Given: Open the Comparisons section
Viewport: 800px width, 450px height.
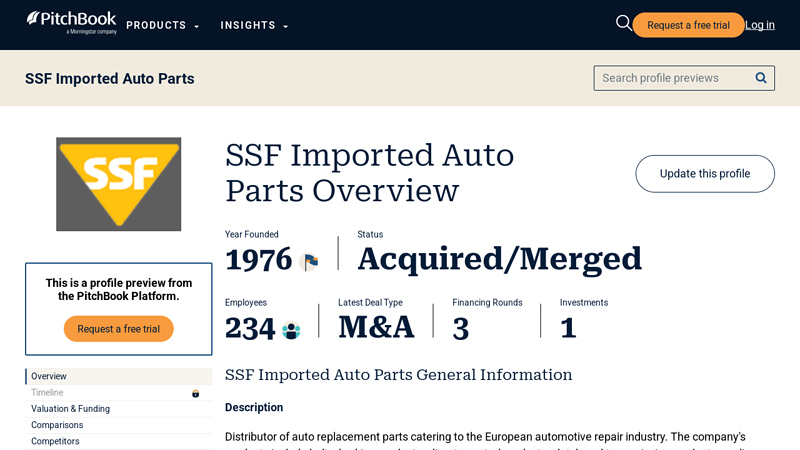Looking at the screenshot, I should (x=119, y=426).
